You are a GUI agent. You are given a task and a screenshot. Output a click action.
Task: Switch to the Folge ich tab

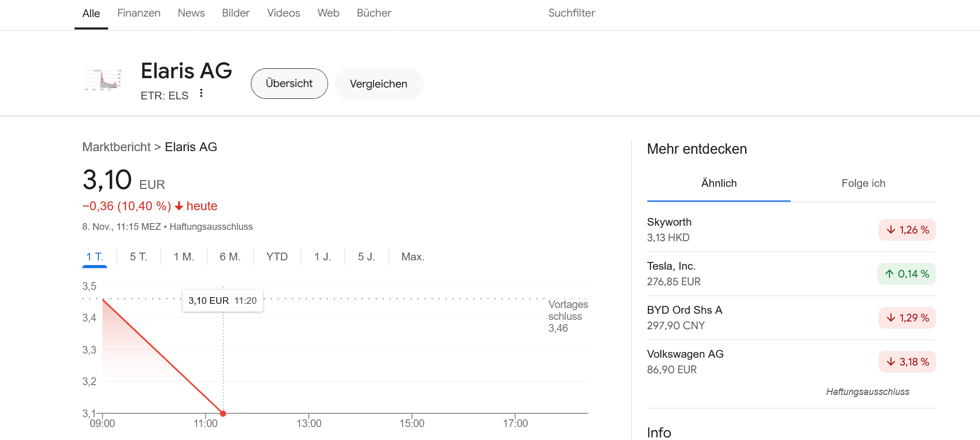tap(863, 183)
